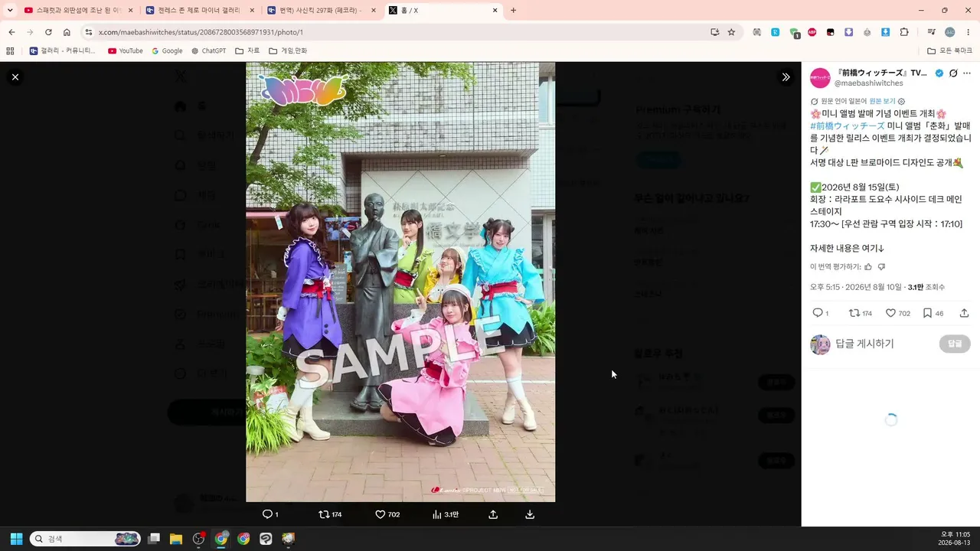Viewport: 980px width, 551px height.
Task: Open view analytics icon under the photo
Action: click(x=437, y=514)
